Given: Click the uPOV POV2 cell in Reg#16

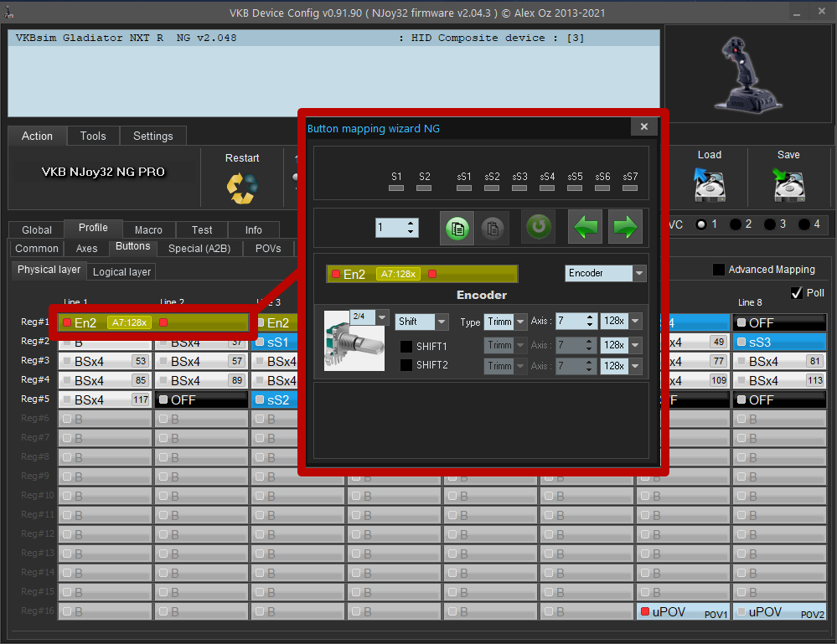Looking at the screenshot, I should 779,612.
